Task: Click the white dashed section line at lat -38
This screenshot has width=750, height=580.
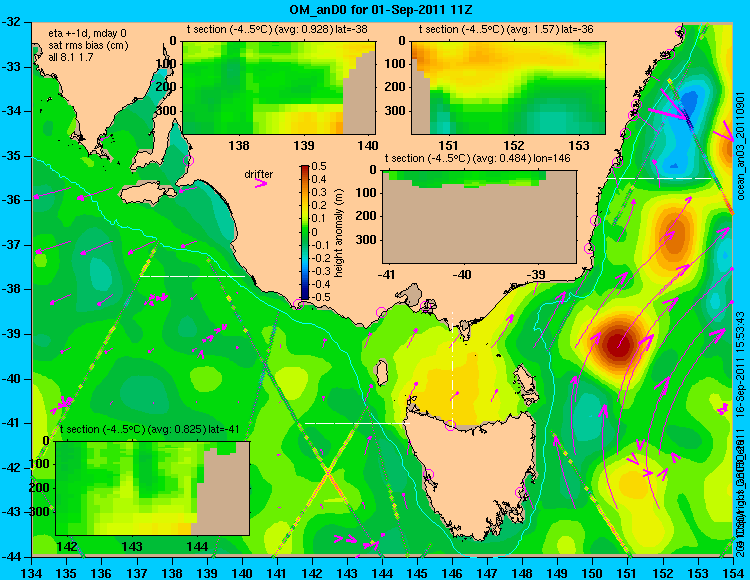Action: pos(192,276)
